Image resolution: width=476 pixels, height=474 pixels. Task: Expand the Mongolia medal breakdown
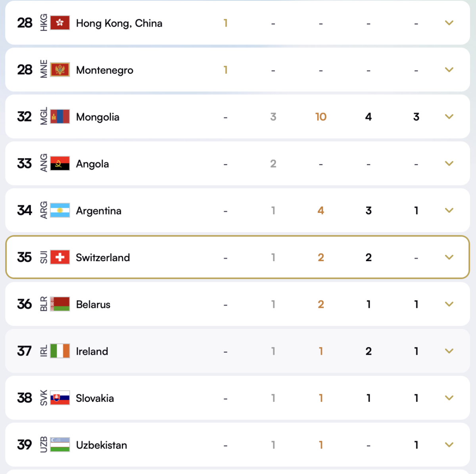coord(449,117)
